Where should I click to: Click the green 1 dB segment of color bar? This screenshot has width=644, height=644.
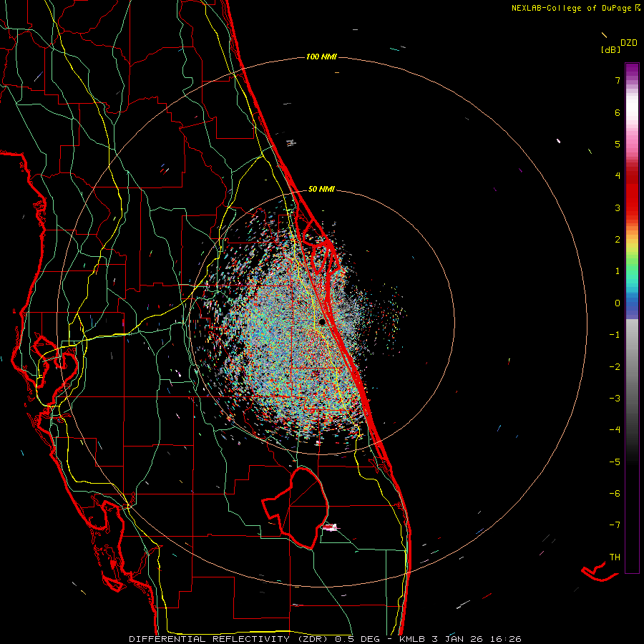tap(632, 268)
